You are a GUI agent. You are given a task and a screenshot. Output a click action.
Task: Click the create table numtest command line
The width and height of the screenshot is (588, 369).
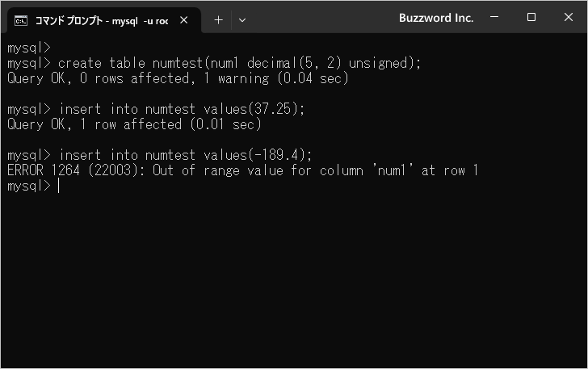point(214,63)
